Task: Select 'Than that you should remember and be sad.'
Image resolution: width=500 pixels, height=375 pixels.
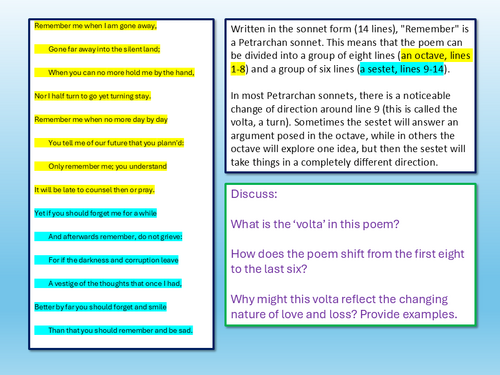Action: click(120, 330)
